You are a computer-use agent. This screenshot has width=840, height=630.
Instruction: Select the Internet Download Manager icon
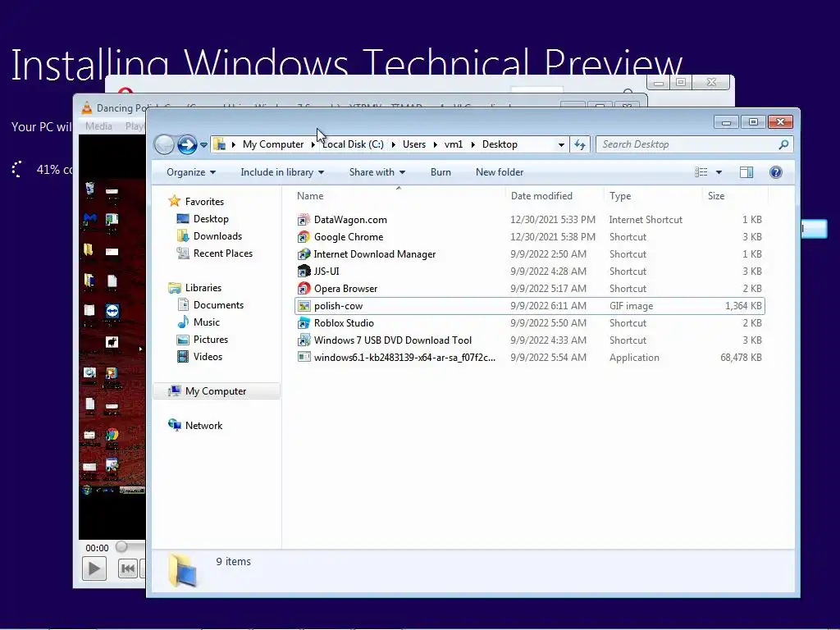[x=304, y=254]
